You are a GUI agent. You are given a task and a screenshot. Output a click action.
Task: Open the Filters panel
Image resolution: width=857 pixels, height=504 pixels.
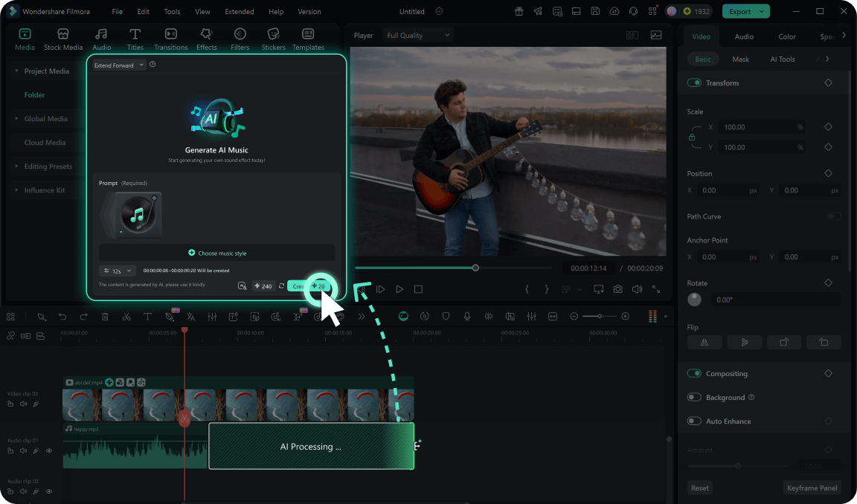pos(240,39)
